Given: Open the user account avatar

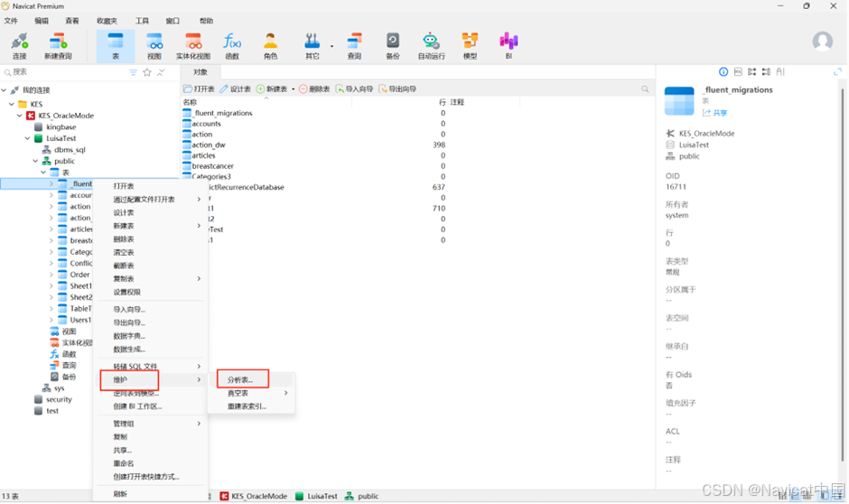Looking at the screenshot, I should (823, 42).
